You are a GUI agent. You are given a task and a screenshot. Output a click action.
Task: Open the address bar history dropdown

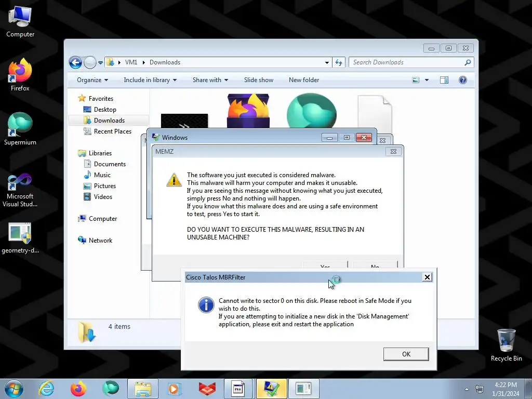tap(327, 62)
